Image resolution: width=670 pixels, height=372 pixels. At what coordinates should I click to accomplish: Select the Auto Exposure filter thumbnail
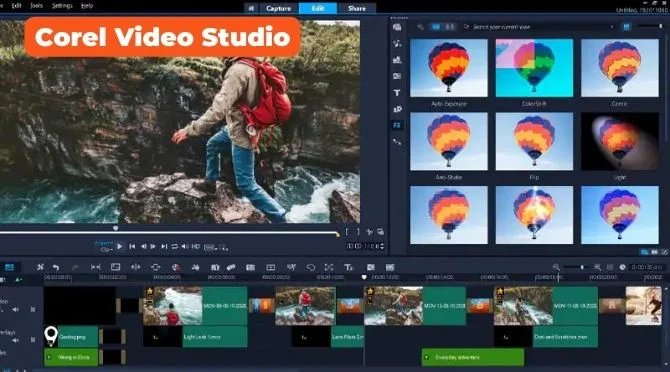pos(449,68)
